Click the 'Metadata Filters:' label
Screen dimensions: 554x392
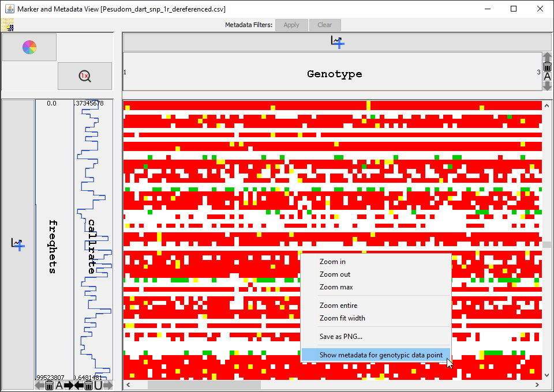[x=249, y=25]
